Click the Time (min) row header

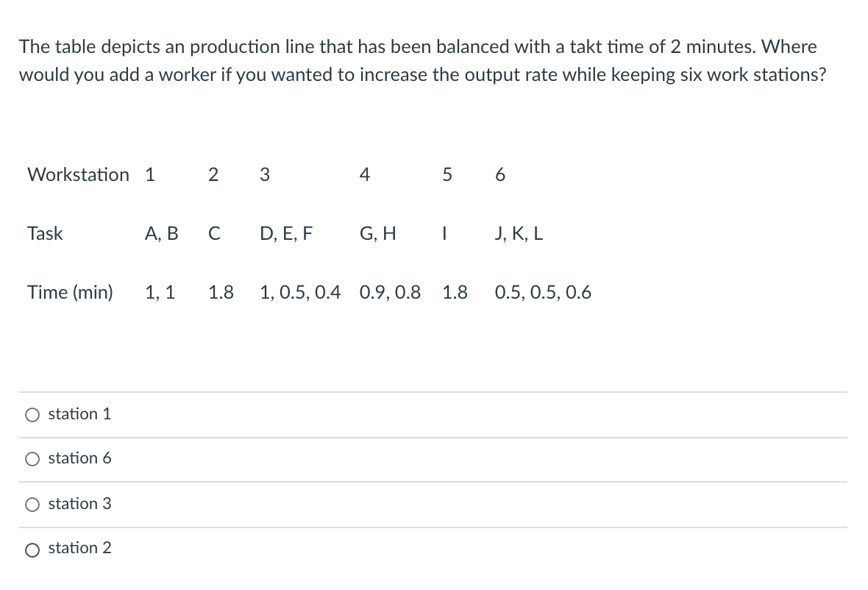click(70, 292)
